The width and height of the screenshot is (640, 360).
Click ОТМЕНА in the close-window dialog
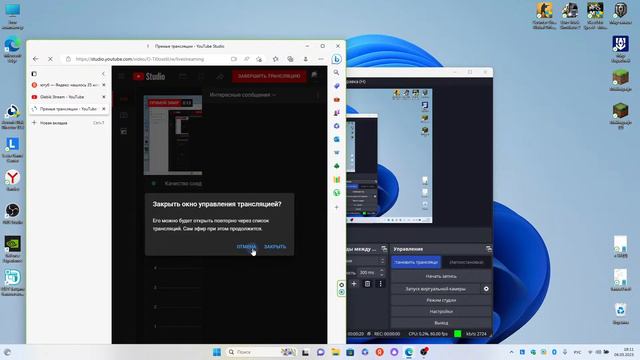(x=246, y=247)
